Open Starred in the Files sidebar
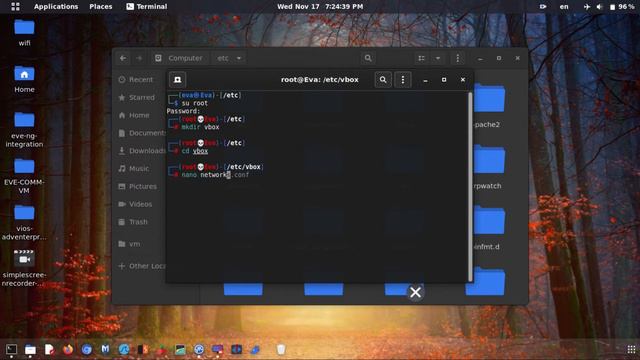Screen dimensions: 640x360 coord(142,97)
